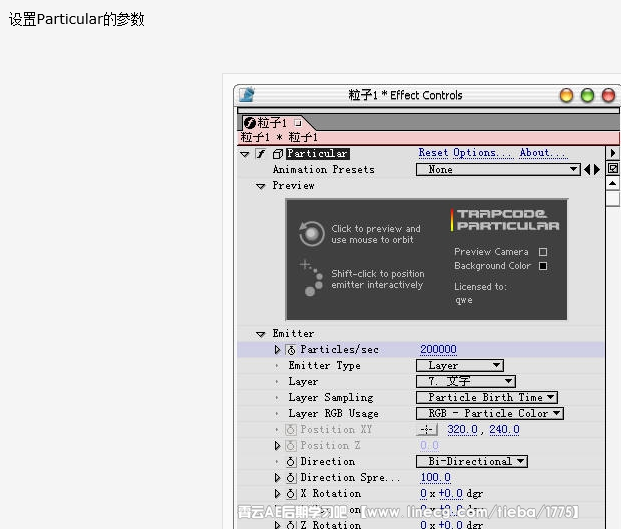
Task: Enable the Preview Camera checkbox
Action: (543, 252)
